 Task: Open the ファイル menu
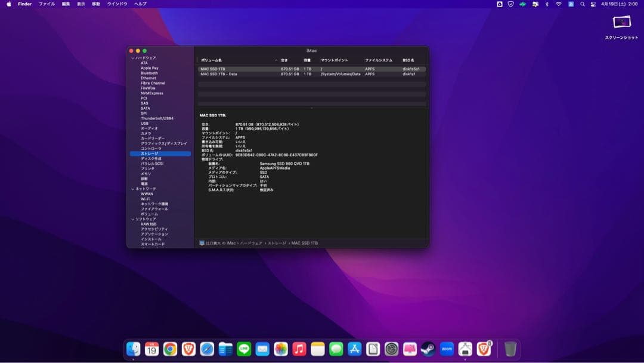coord(47,4)
